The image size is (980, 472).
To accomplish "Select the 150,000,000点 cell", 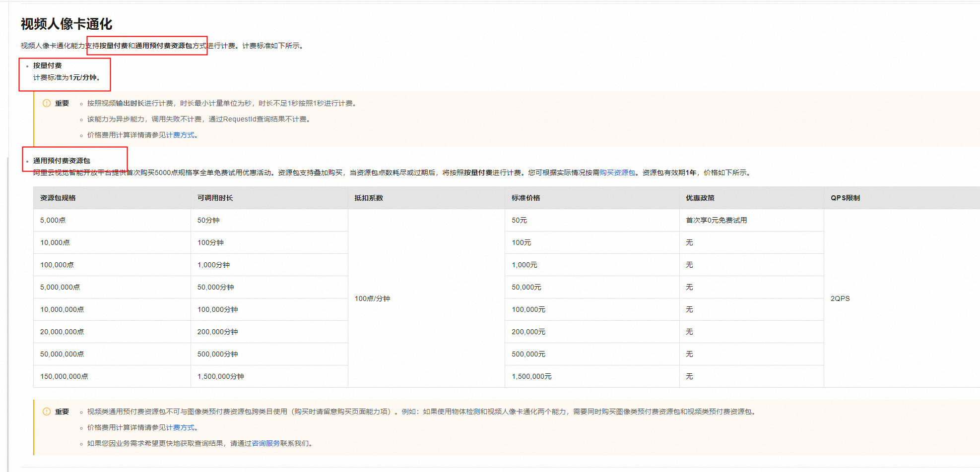I will tap(112, 376).
